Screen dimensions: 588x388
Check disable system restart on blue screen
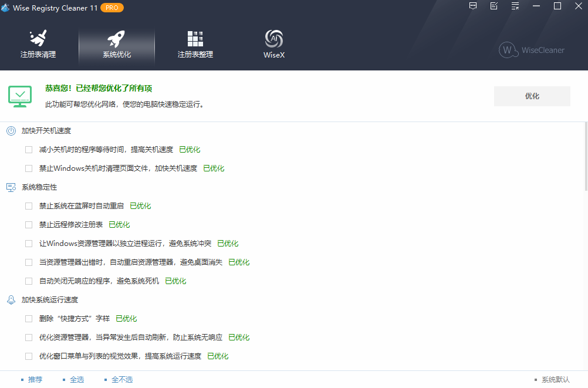[28, 205]
